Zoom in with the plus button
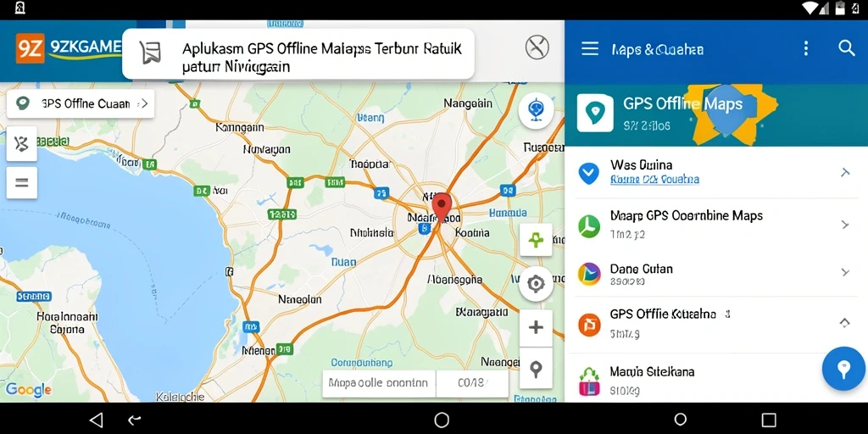Image resolution: width=868 pixels, height=434 pixels. point(536,328)
